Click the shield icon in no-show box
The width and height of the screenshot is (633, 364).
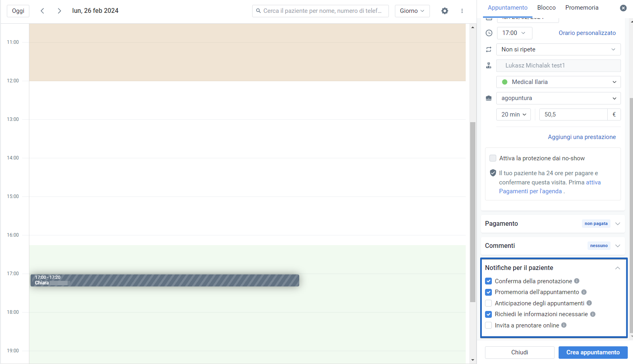coord(493,173)
